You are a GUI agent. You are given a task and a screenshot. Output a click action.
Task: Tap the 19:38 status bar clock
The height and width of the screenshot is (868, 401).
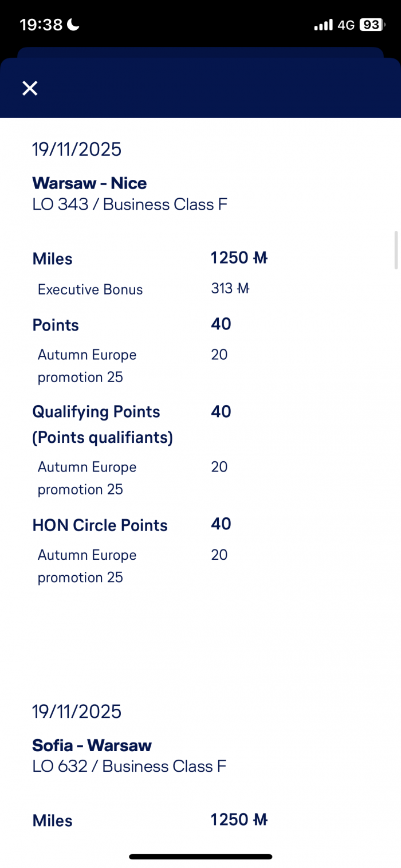pyautogui.click(x=41, y=25)
